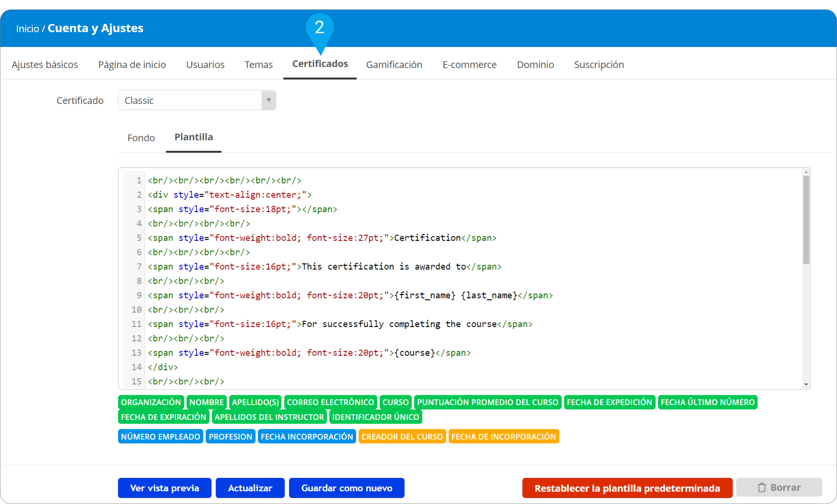Click the Actualizar button
This screenshot has height=504, width=837.
[250, 488]
